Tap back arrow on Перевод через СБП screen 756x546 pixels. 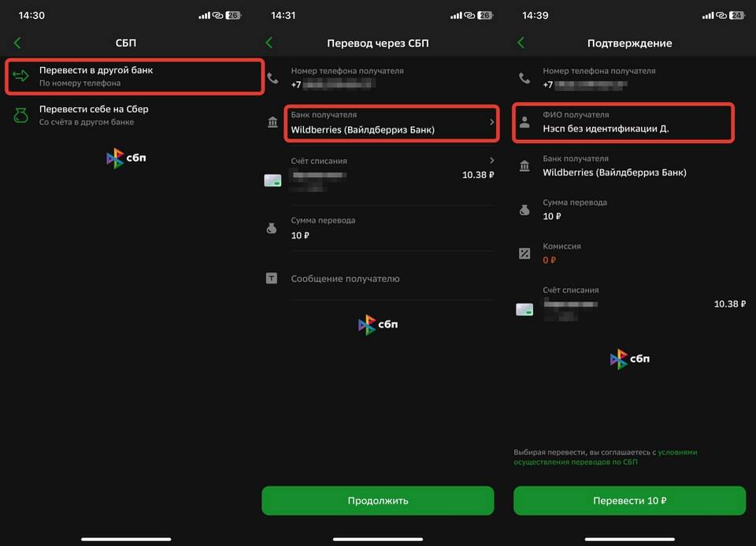coord(269,43)
